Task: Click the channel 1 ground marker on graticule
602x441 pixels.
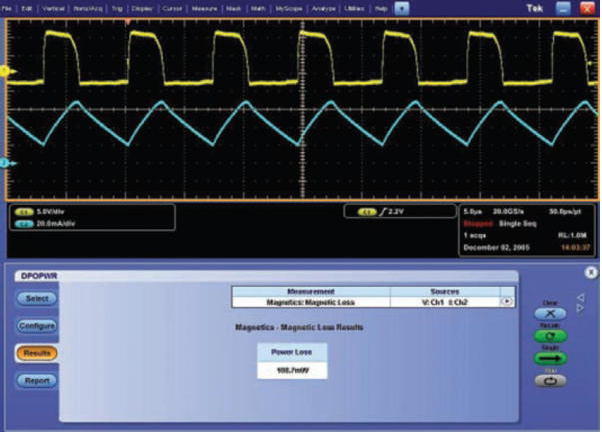Action: pos(4,71)
